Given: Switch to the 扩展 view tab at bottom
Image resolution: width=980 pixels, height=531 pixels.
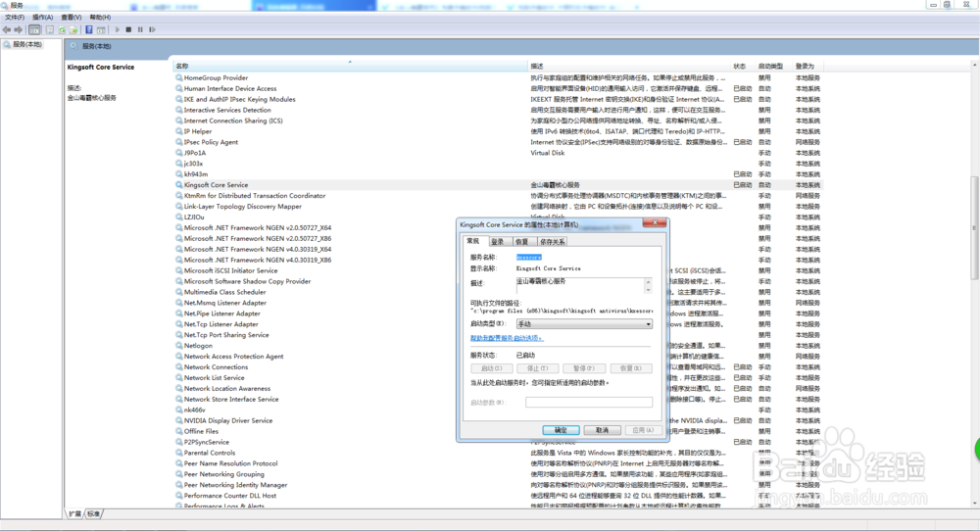Looking at the screenshot, I should point(75,513).
